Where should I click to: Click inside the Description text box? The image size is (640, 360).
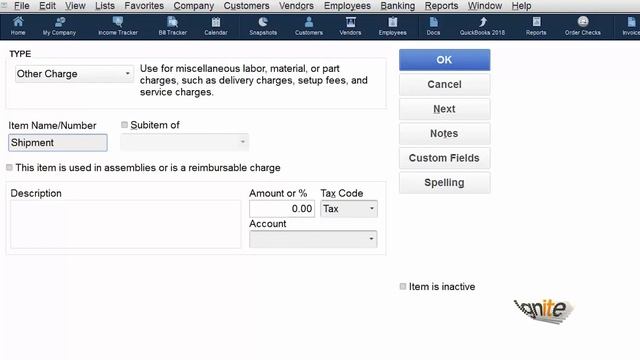pos(126,224)
